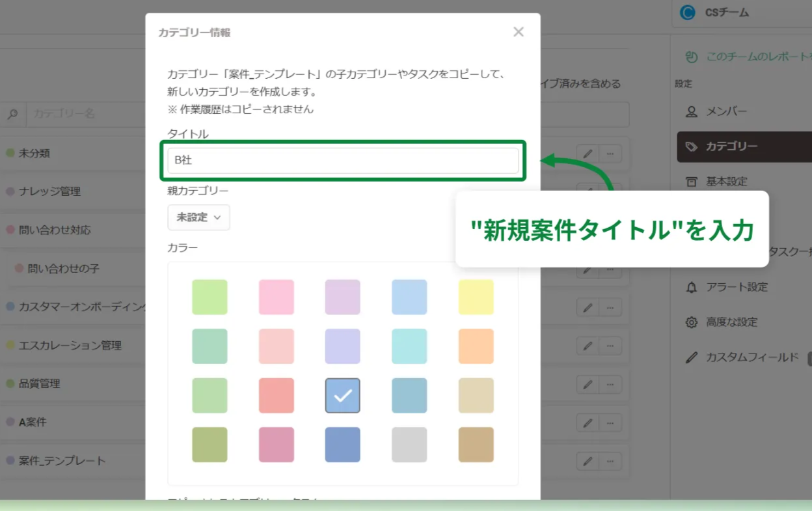Open 基本設定 from the sidebar
Image resolution: width=812 pixels, height=511 pixels.
point(727,182)
